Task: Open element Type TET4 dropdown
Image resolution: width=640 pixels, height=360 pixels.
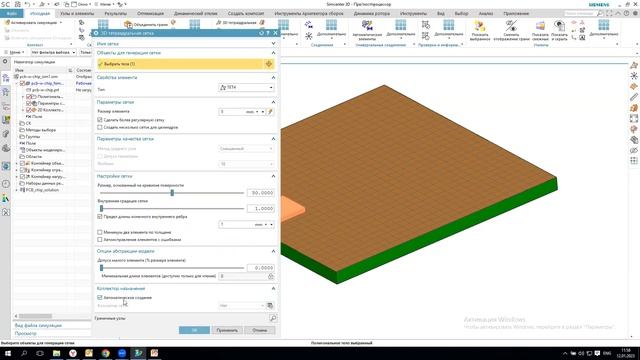Action: click(x=246, y=87)
